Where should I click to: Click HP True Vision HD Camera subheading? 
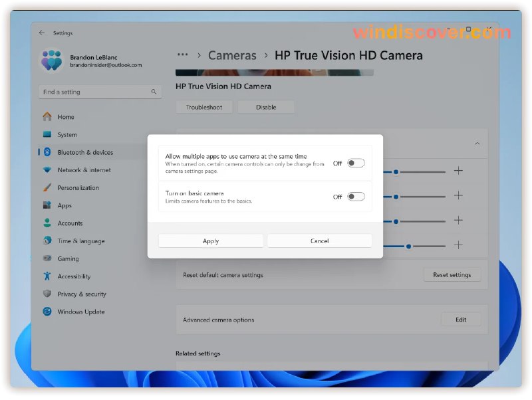223,86
